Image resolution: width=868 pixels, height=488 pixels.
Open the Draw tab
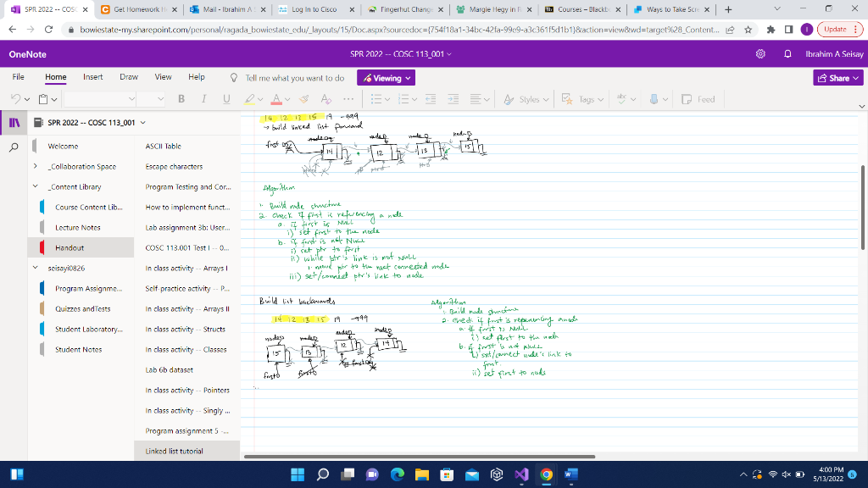click(x=128, y=77)
